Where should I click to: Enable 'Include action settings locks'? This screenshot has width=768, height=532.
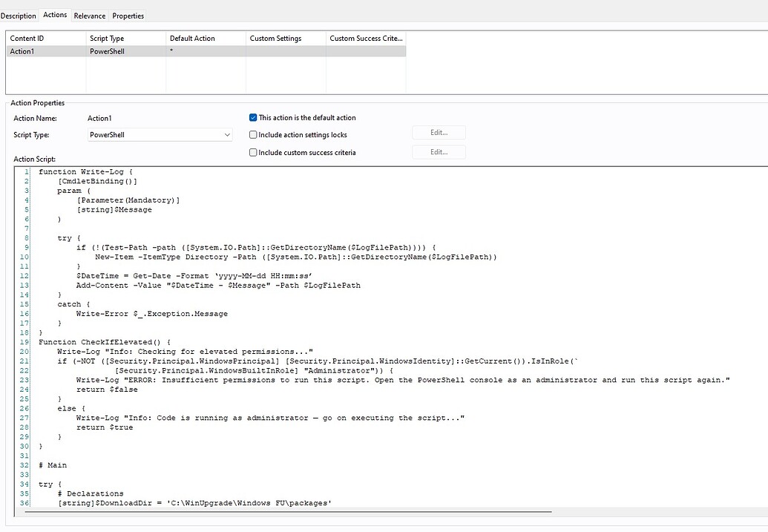(x=253, y=134)
